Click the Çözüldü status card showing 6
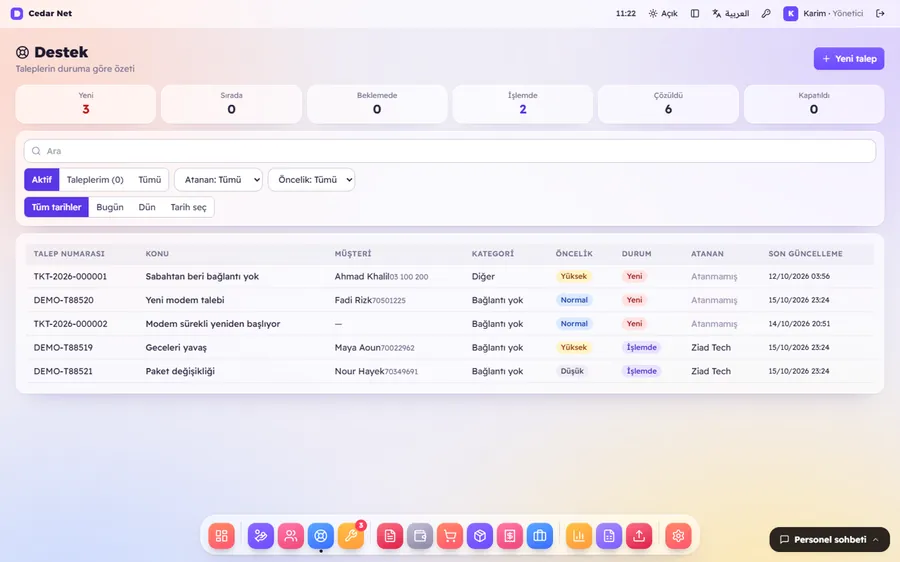This screenshot has width=900, height=562. pyautogui.click(x=668, y=104)
